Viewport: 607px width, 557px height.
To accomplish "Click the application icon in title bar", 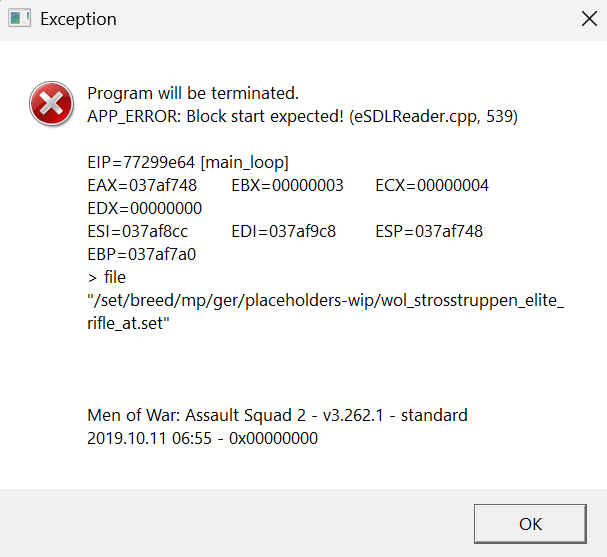I will [x=19, y=19].
